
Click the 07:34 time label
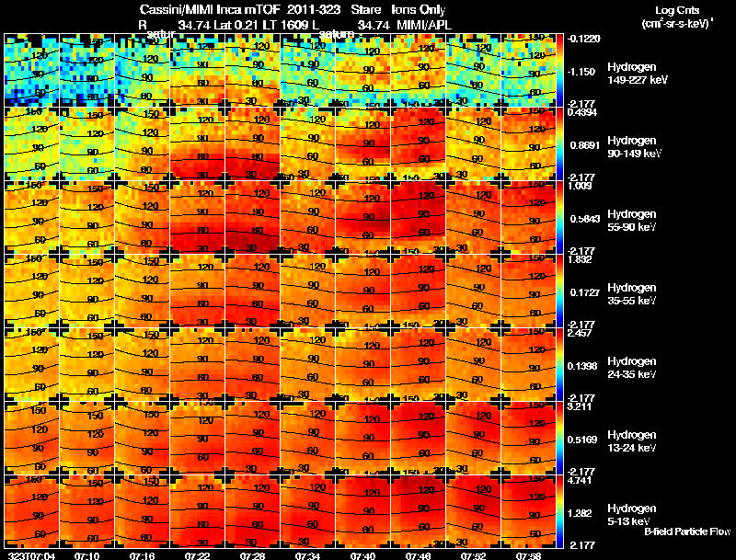pos(308,556)
